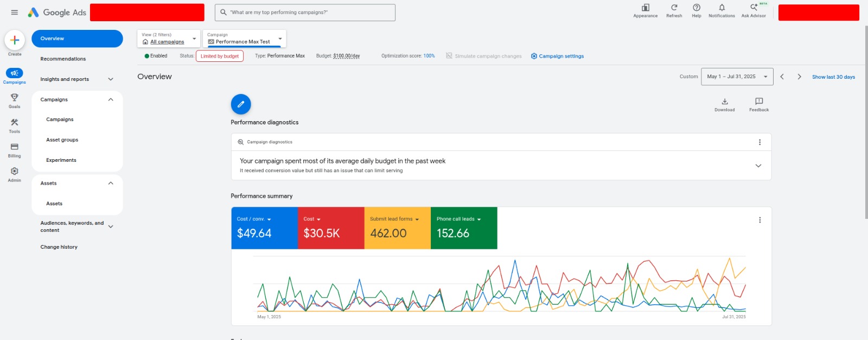Click the Campaign diagnostics magnifier icon
The width and height of the screenshot is (868, 340).
[241, 142]
